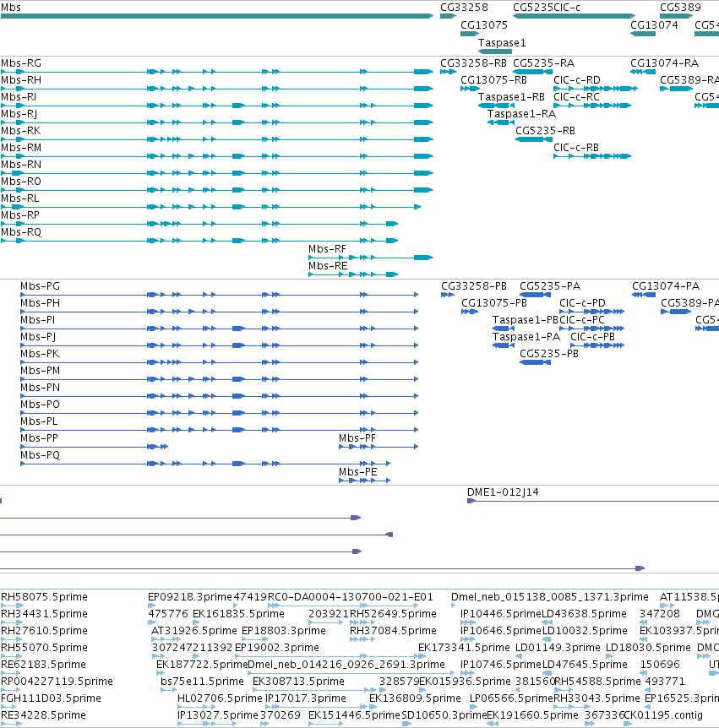Image resolution: width=719 pixels, height=728 pixels.
Task: Click RH34431.5prime EST label
Action: [44, 614]
